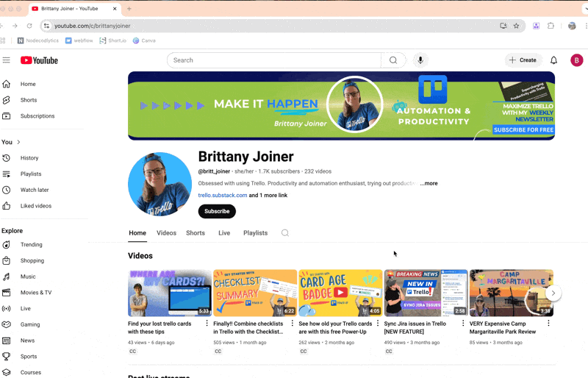Image resolution: width=588 pixels, height=378 pixels.
Task: Select the Brittany Joiner browser tab
Action: (74, 9)
